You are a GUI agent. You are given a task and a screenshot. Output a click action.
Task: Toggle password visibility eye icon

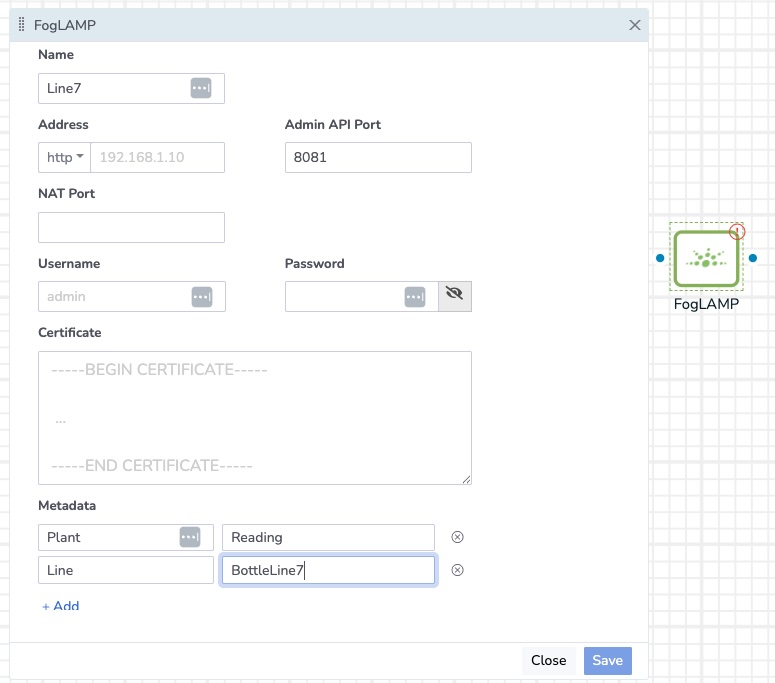click(455, 296)
